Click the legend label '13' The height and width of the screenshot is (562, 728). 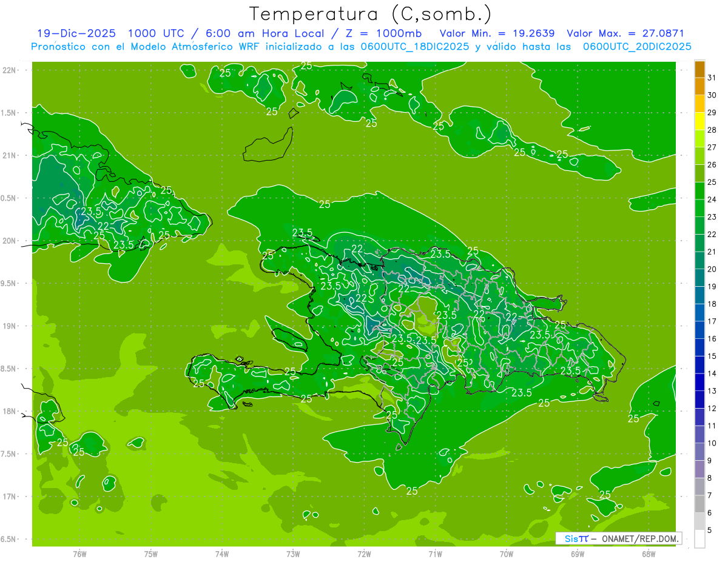coord(712,391)
